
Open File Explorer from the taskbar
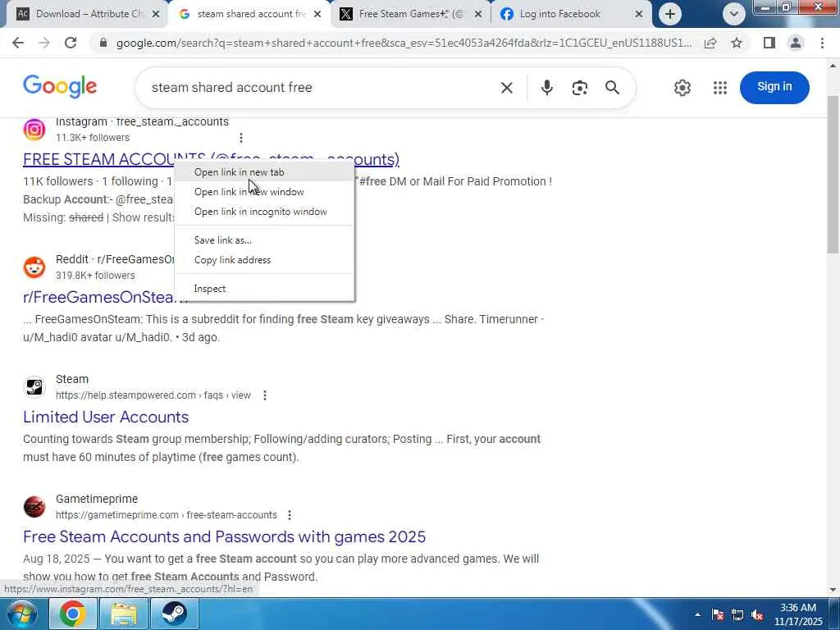[x=124, y=614]
